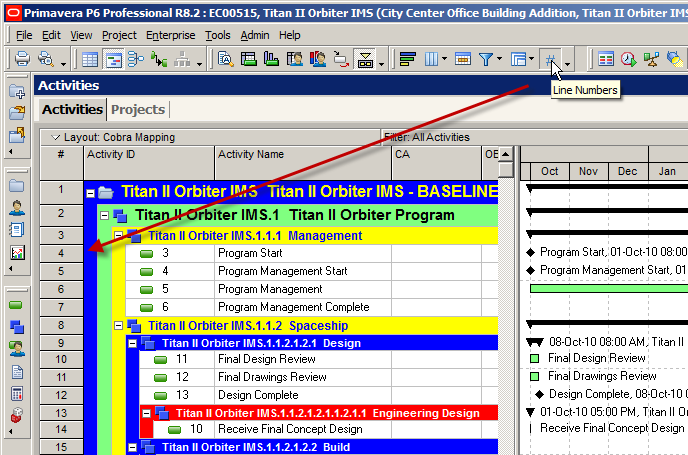
Task: Collapse the Build WBS group
Action: [133, 448]
